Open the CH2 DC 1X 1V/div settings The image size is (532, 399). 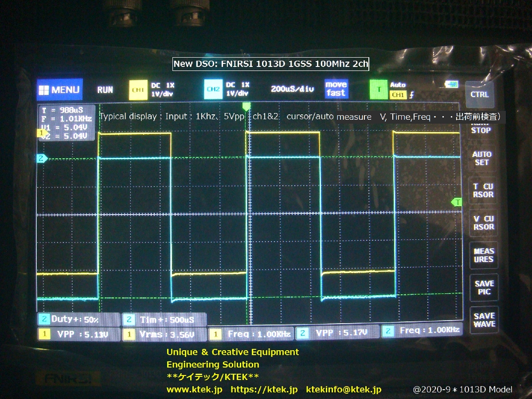pyautogui.click(x=238, y=89)
